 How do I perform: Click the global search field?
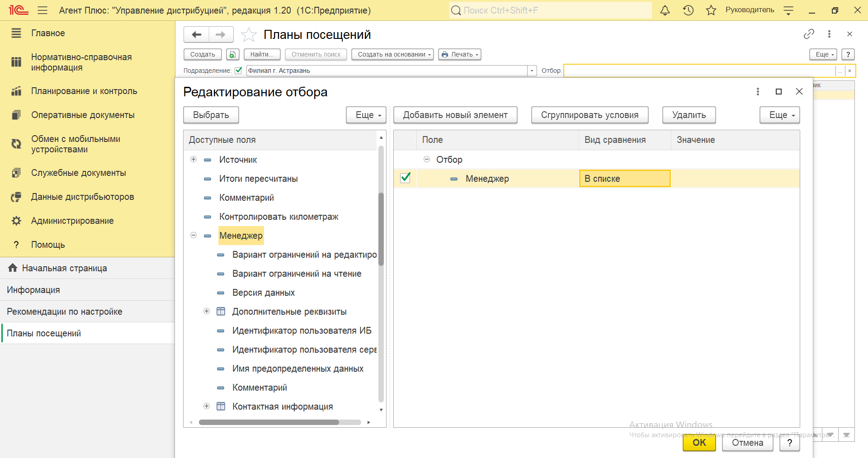click(551, 10)
